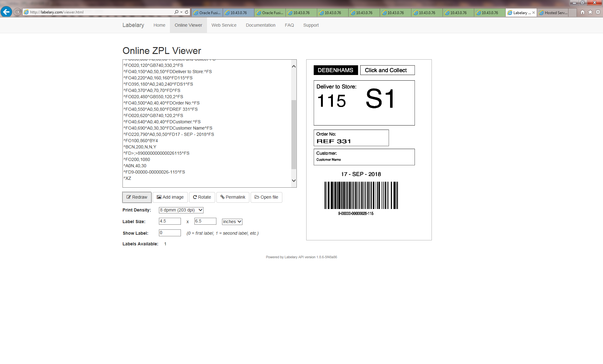The height and width of the screenshot is (364, 603).
Task: Click the page URL text in address bar
Action: click(x=57, y=12)
